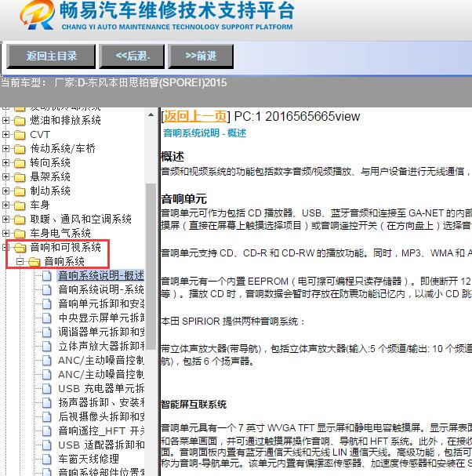Click page icon beside USB 适配器拆卸
This screenshot has height=476, width=472.
click(x=47, y=445)
